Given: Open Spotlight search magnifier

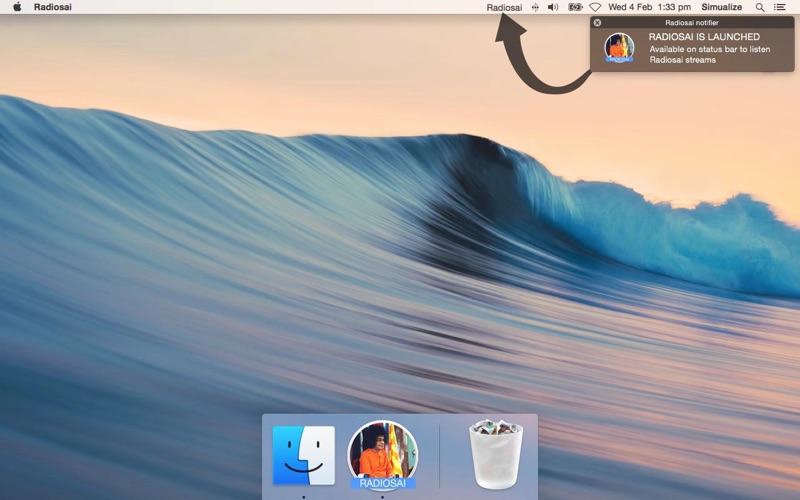Looking at the screenshot, I should (760, 7).
